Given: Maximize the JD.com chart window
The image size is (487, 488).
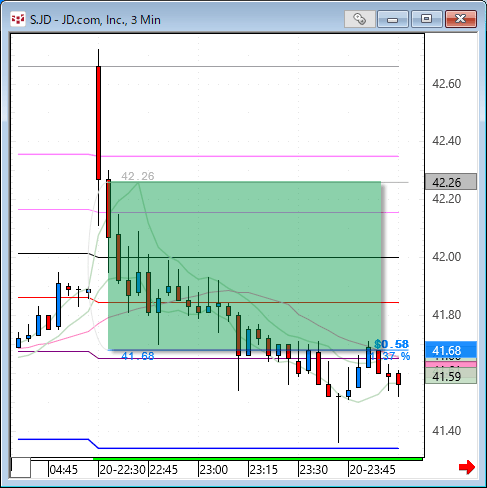Looking at the screenshot, I should pos(426,19).
